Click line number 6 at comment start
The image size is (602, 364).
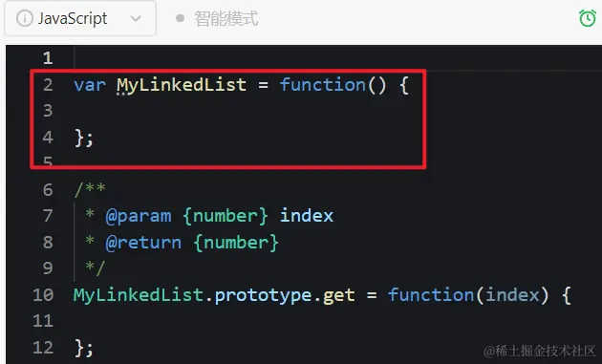click(48, 190)
